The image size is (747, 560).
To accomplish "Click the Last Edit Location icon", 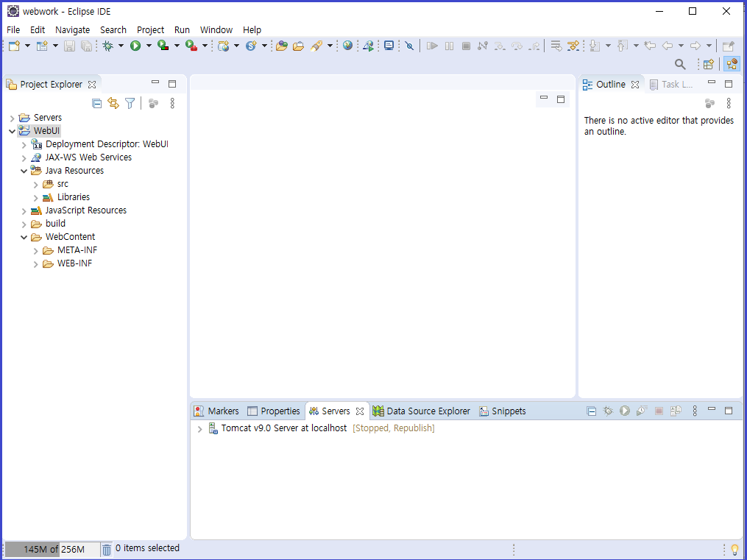I will tap(650, 46).
